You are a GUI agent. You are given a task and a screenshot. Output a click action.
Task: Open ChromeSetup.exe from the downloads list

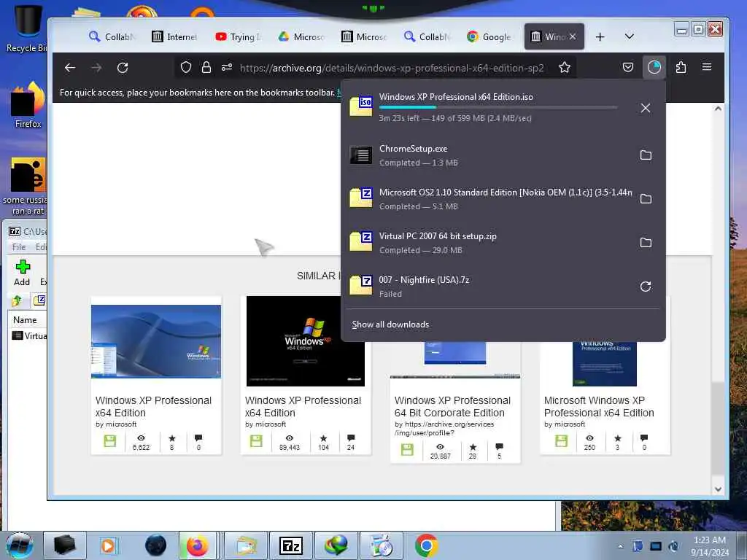click(x=488, y=155)
